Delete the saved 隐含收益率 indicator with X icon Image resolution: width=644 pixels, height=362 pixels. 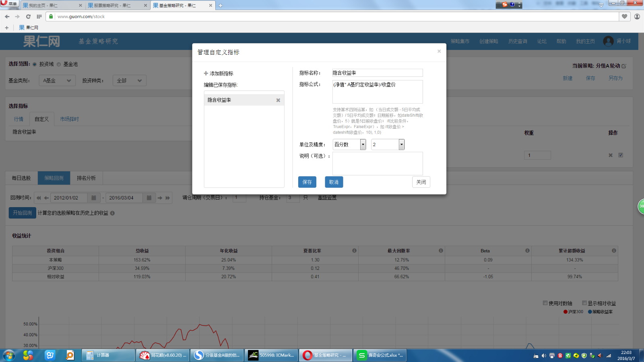(278, 100)
